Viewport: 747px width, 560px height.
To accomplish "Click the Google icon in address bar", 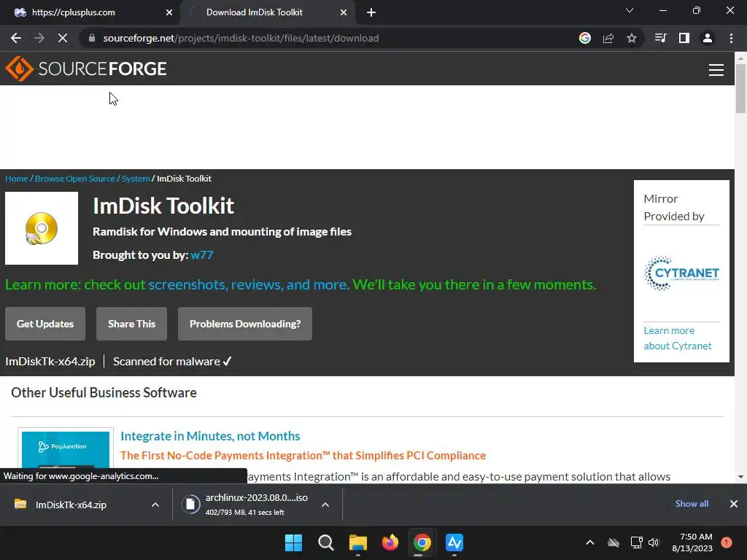I will tap(585, 38).
